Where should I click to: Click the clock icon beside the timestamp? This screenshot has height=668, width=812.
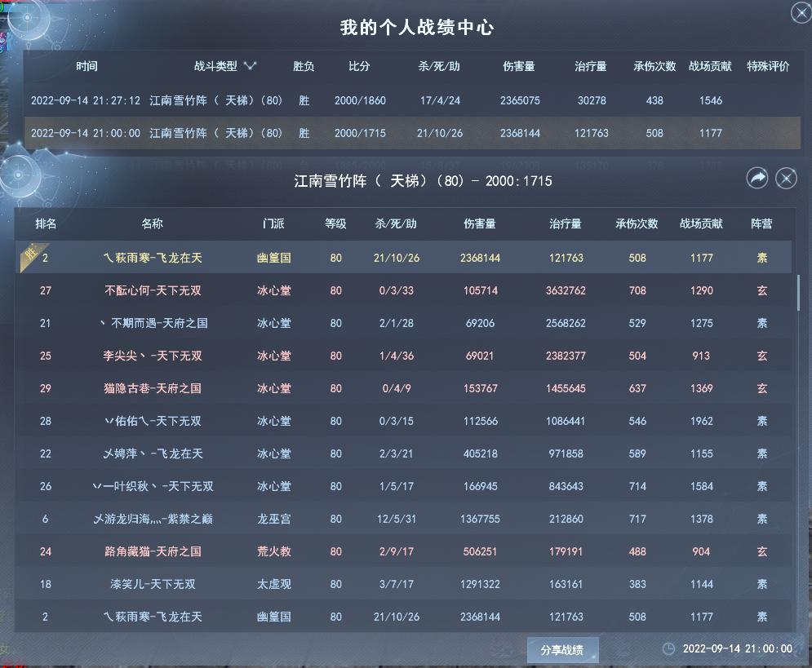[x=669, y=649]
